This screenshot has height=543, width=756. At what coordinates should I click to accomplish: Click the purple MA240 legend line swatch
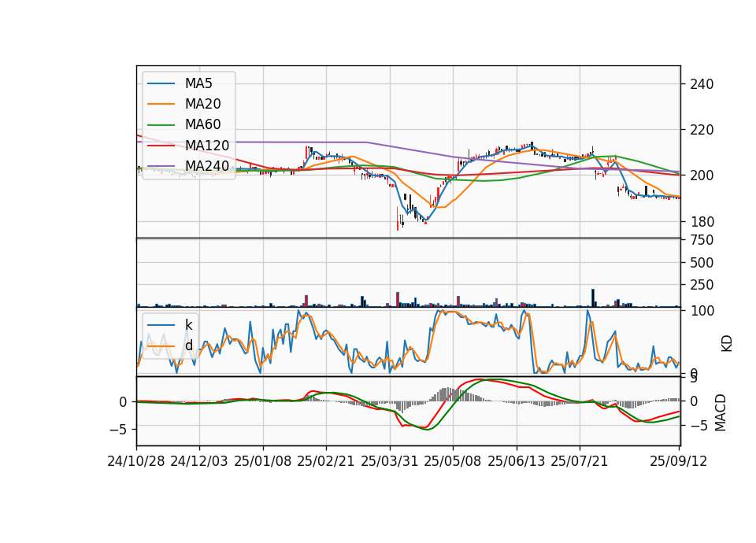[161, 166]
